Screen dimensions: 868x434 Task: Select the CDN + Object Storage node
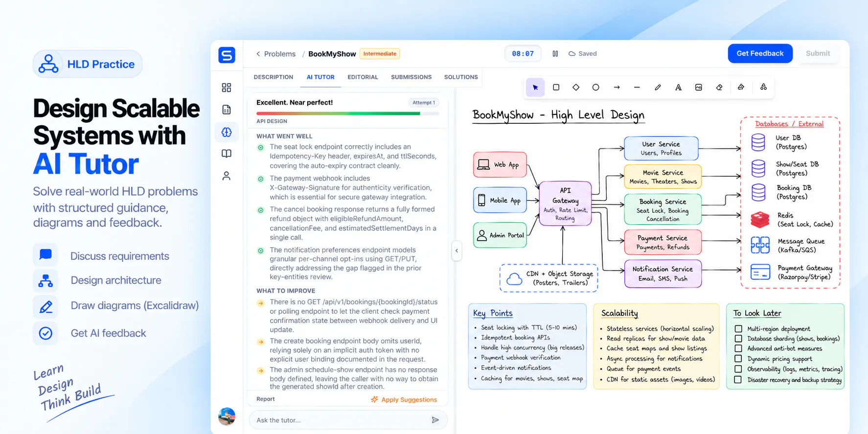[549, 278]
